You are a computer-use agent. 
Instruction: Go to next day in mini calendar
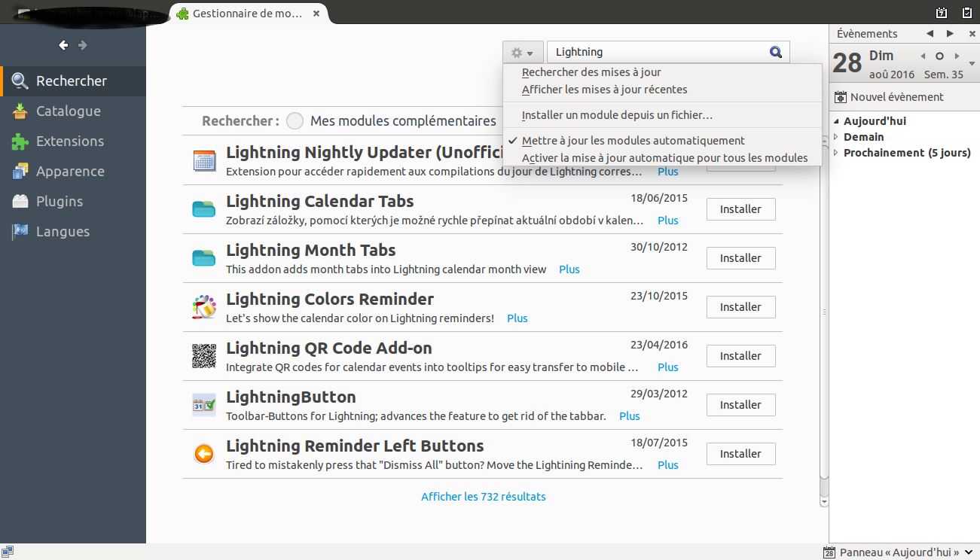click(957, 56)
